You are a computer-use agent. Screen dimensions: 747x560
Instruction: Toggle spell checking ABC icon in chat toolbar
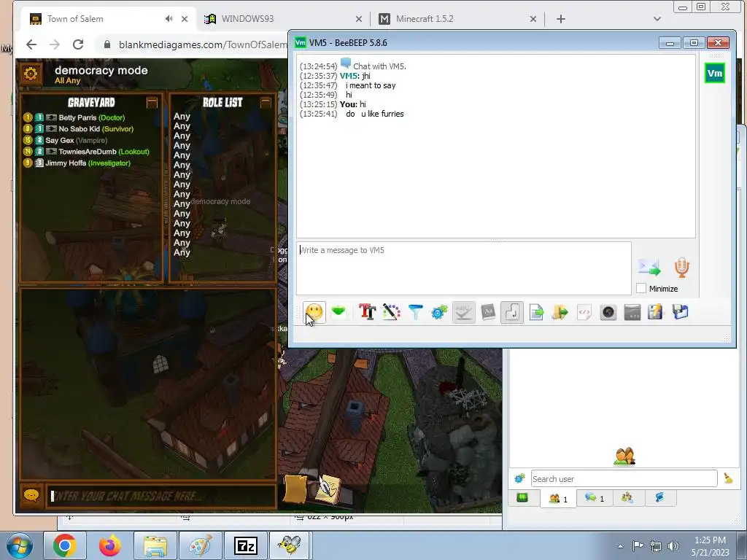[x=463, y=312]
